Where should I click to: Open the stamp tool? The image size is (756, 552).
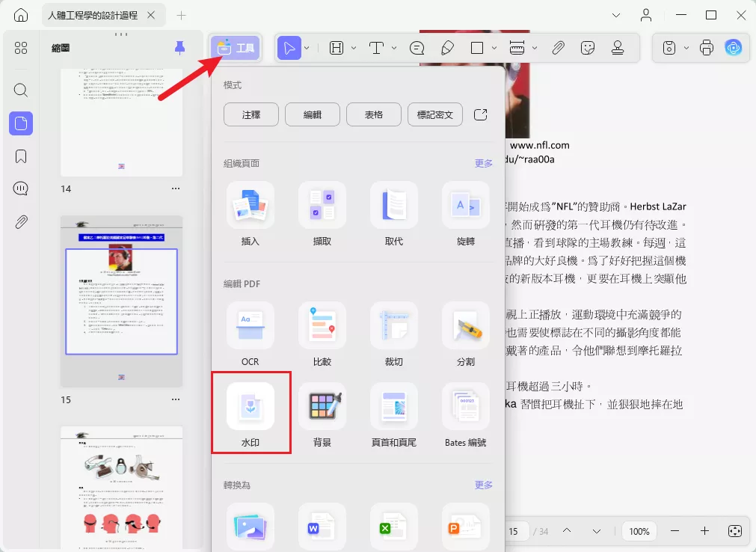(618, 48)
